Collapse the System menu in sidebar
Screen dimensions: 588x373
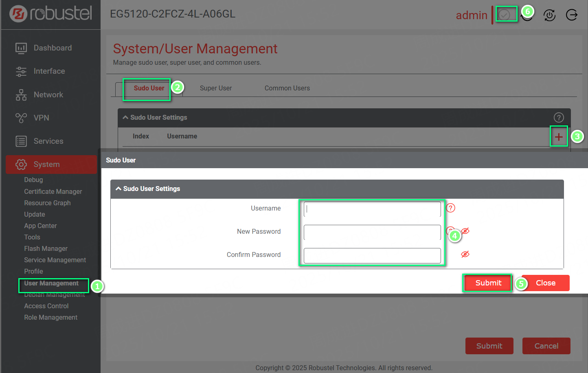point(46,165)
